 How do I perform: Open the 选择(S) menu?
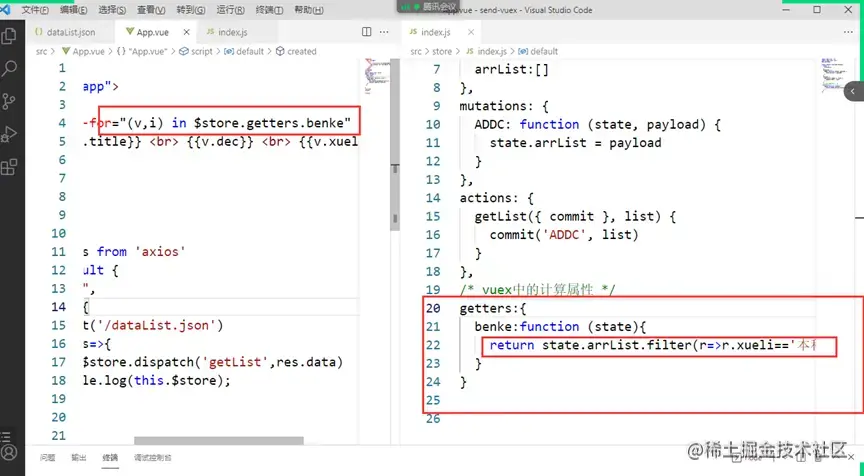pos(112,10)
